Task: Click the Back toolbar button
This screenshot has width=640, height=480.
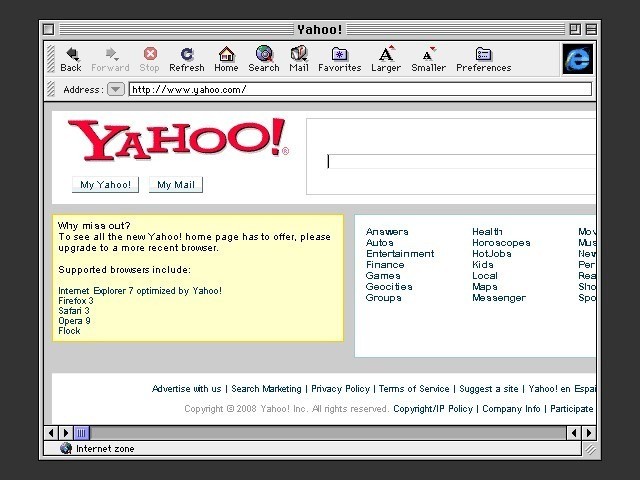Action: pos(71,60)
